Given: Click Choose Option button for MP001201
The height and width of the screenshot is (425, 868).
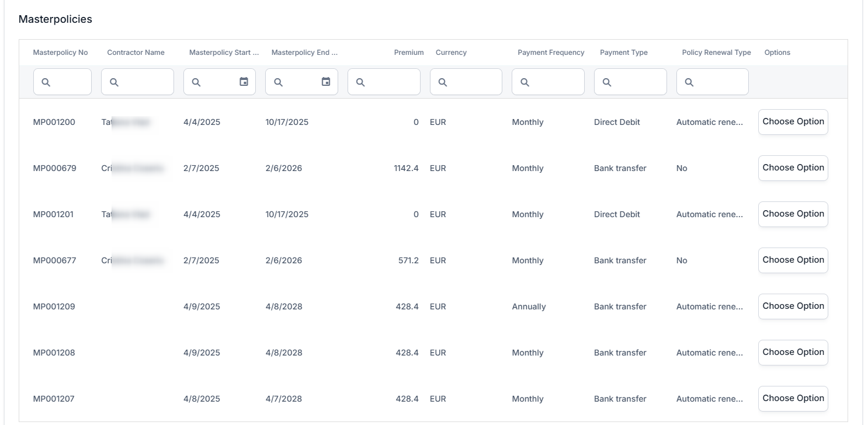Looking at the screenshot, I should pos(793,214).
